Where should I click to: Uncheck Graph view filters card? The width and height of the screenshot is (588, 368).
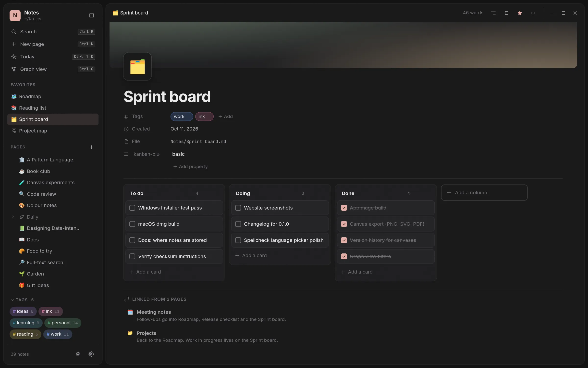[x=344, y=256]
